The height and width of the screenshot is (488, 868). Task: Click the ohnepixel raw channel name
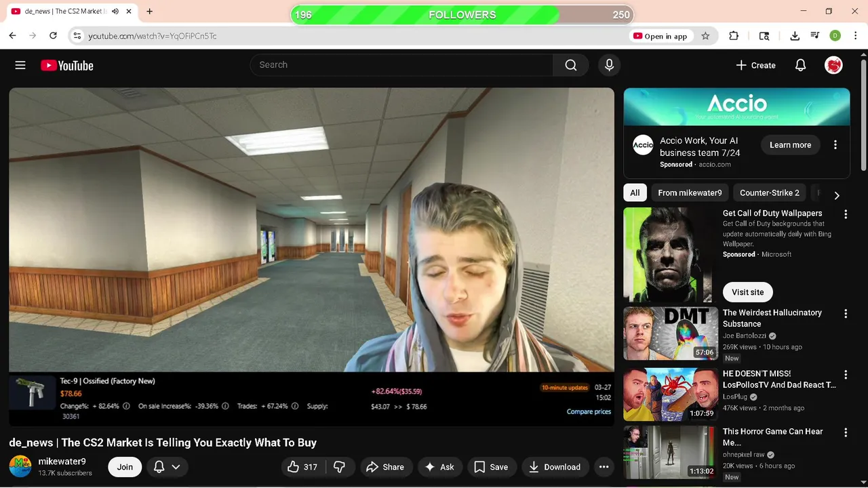pos(745,455)
